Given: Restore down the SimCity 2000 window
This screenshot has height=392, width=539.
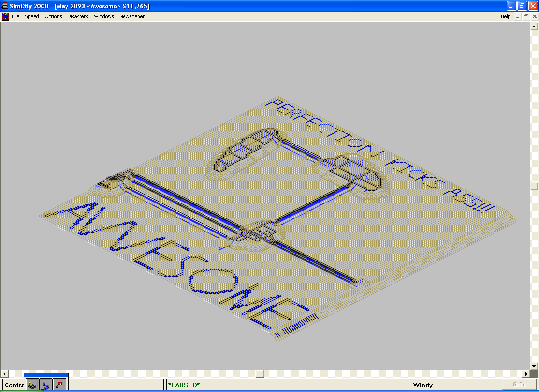Looking at the screenshot, I should click(522, 6).
